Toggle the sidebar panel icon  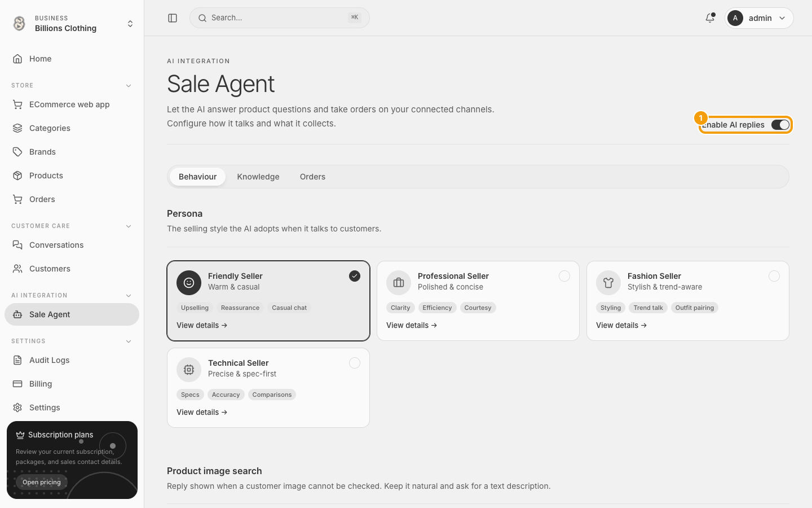[173, 18]
